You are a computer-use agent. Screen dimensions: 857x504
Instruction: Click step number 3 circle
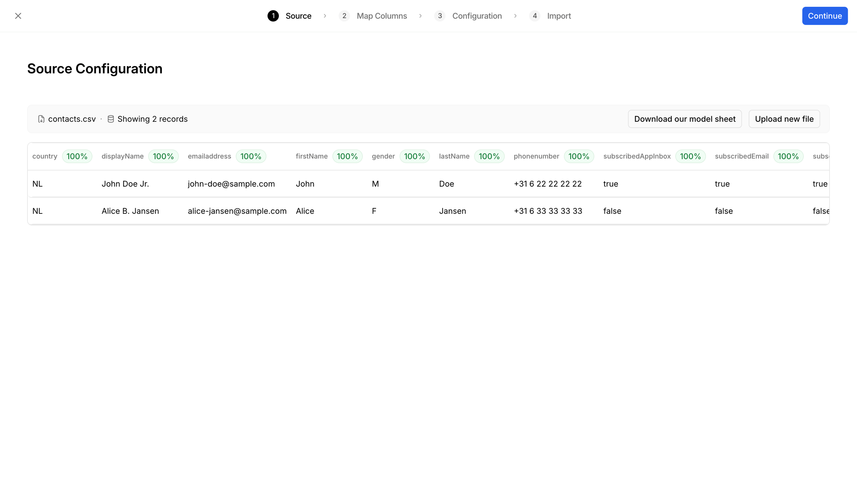tap(440, 16)
